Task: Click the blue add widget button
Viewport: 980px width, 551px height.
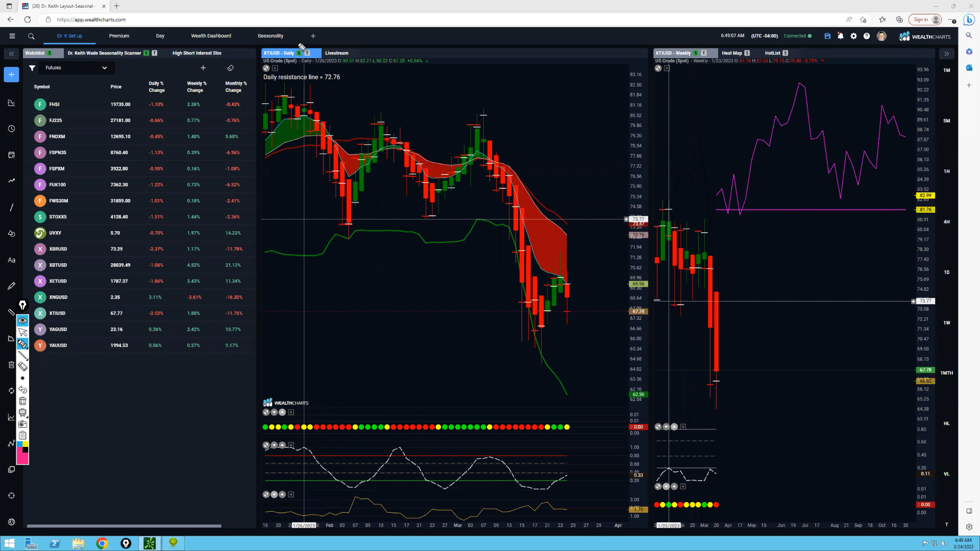Action: 11,74
